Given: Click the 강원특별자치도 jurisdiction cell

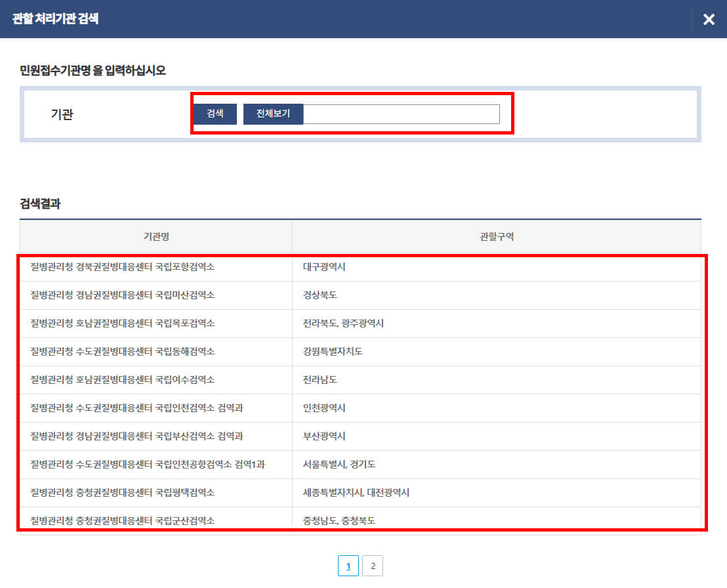Looking at the screenshot, I should (x=497, y=352).
